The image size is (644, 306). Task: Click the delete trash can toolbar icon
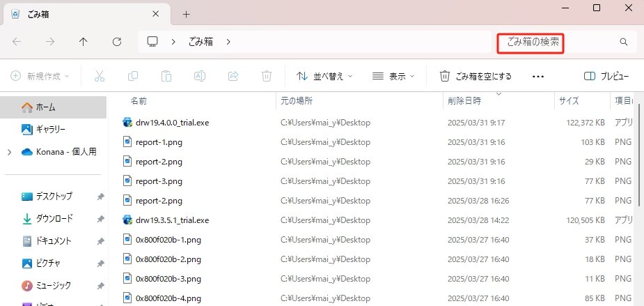tap(266, 76)
